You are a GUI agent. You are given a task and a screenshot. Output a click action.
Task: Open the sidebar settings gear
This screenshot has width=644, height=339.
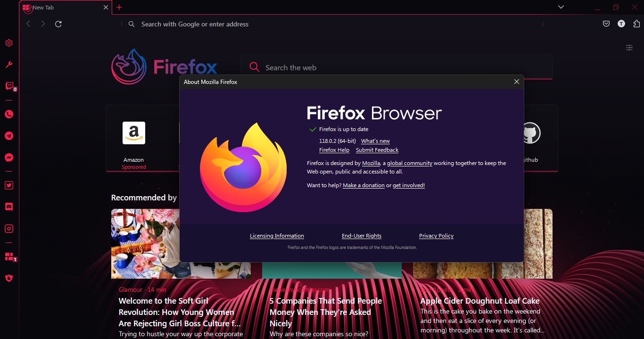[x=9, y=43]
